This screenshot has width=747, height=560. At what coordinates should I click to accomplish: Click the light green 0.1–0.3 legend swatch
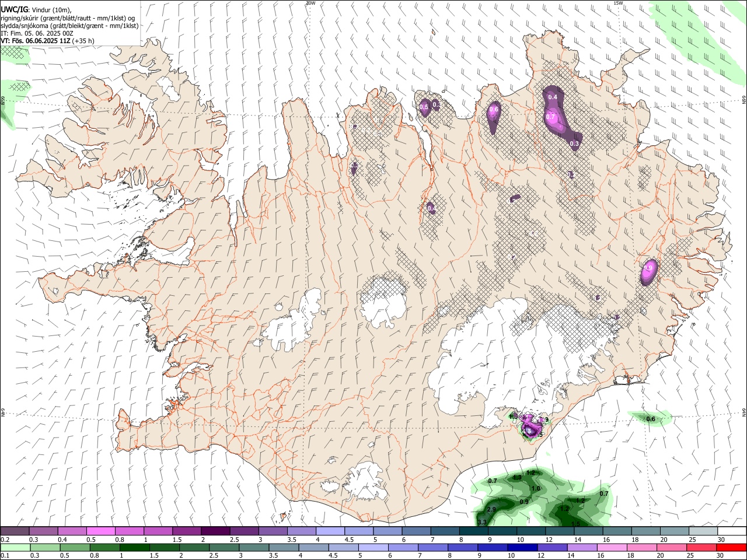click(16, 548)
